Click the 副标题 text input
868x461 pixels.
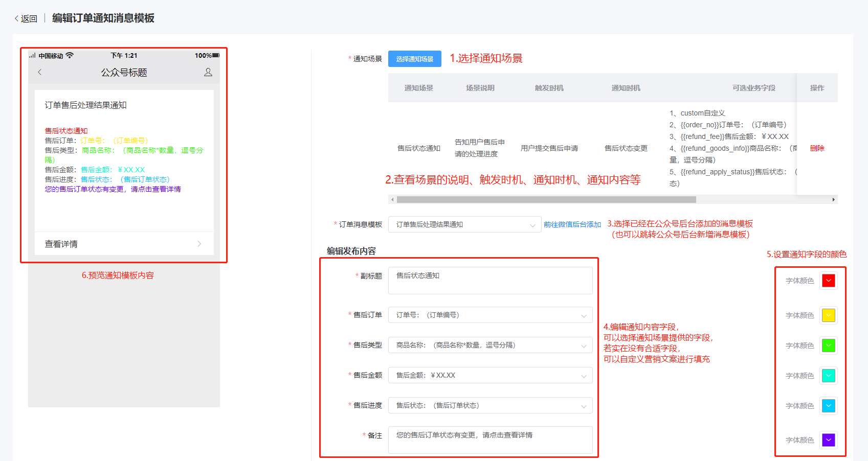489,280
